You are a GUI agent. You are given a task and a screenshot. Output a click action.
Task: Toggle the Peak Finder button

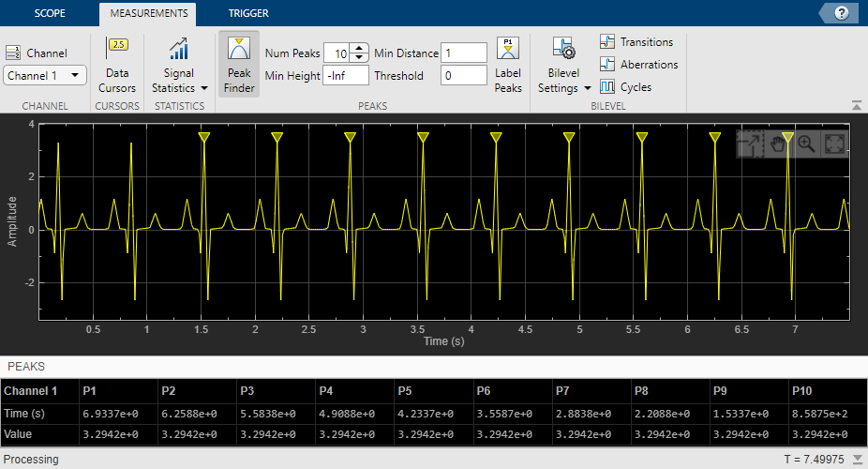point(239,65)
